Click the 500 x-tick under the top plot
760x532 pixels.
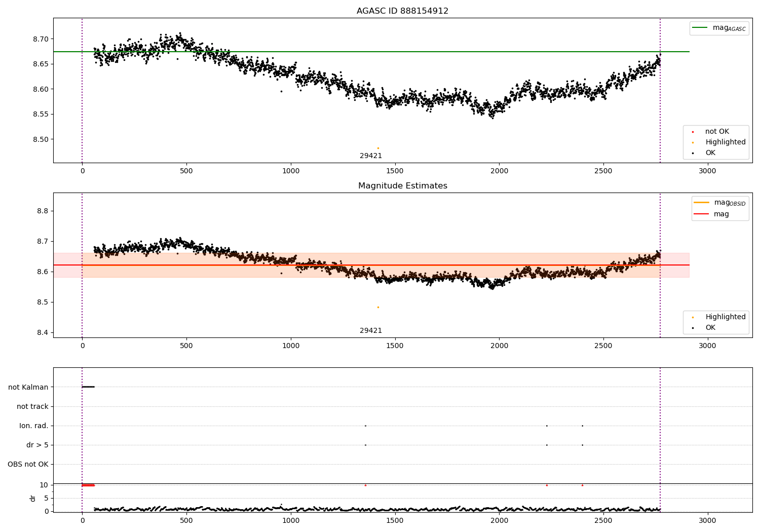point(186,171)
